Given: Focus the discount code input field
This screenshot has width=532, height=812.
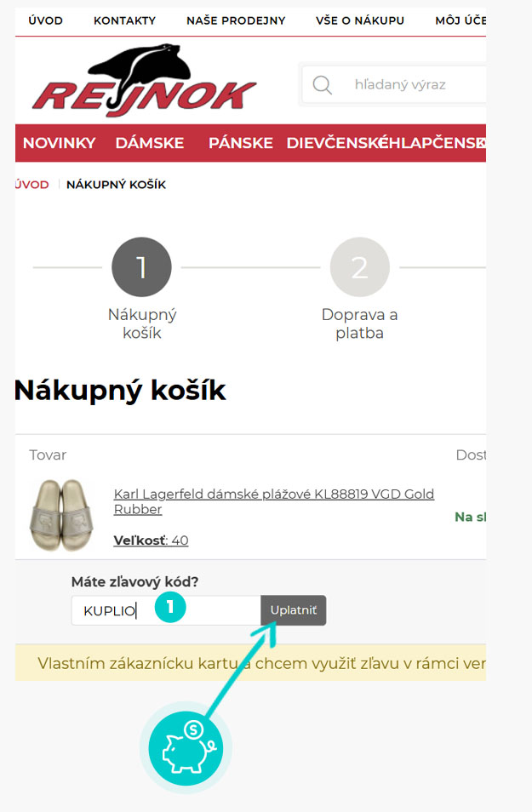Looking at the screenshot, I should tap(166, 610).
